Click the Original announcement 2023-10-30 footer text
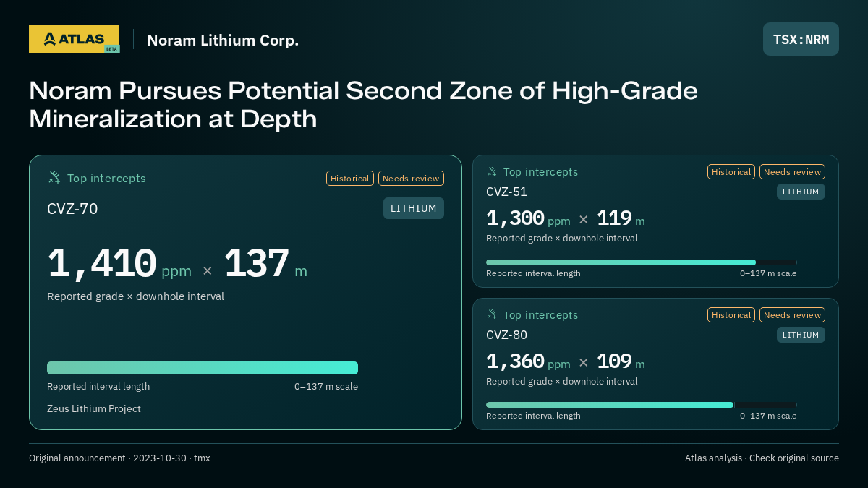This screenshot has height=488, width=868. [119, 458]
